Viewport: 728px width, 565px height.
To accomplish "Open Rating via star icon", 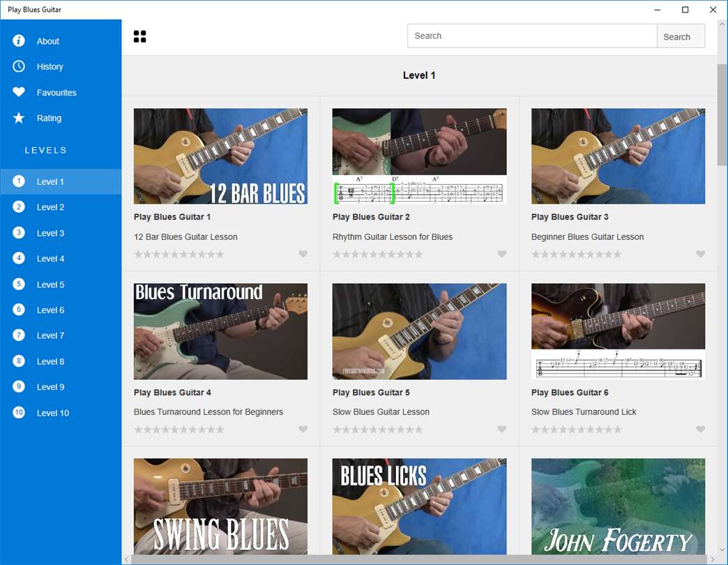I will (19, 118).
